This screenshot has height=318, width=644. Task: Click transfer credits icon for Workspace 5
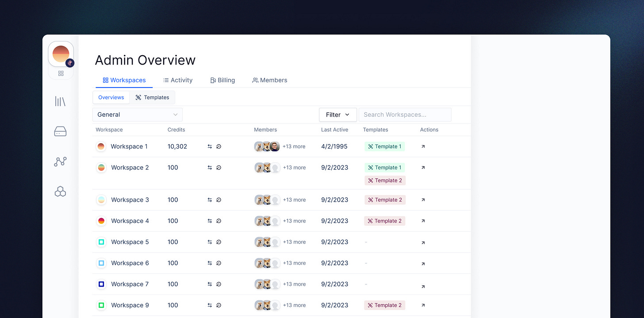210,242
